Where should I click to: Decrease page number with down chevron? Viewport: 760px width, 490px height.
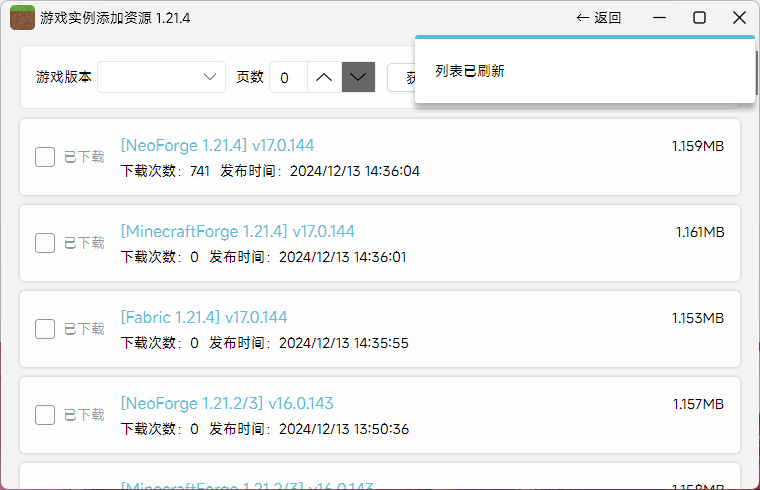pyautogui.click(x=358, y=77)
